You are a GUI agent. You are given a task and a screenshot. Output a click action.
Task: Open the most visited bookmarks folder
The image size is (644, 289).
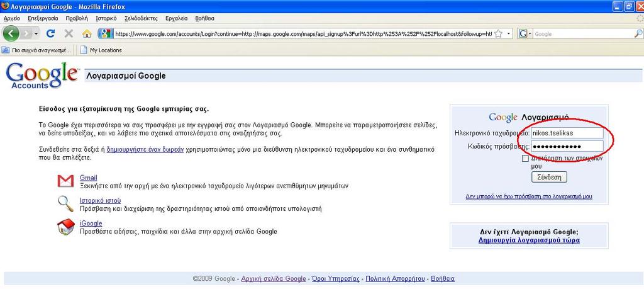click(36, 50)
